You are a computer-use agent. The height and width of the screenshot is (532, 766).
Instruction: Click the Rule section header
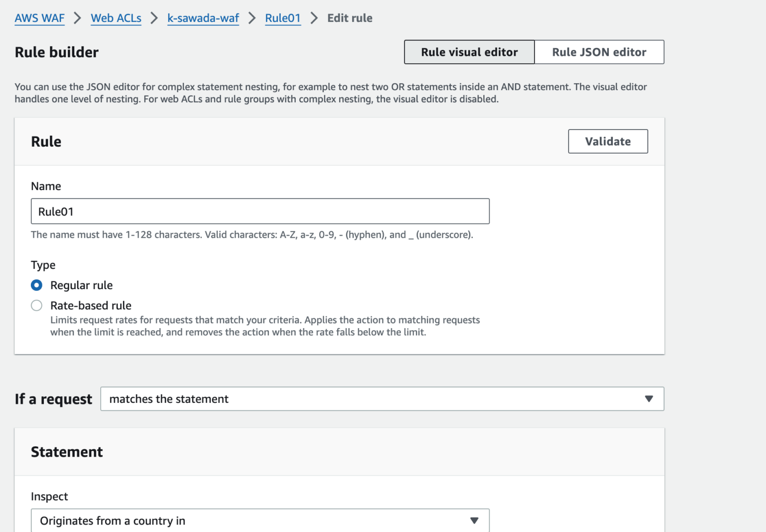pos(46,141)
